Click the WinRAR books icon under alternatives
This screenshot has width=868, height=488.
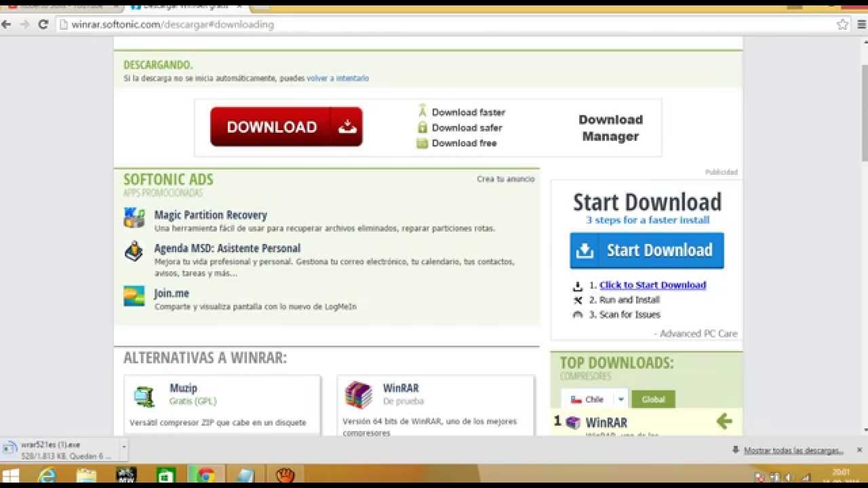coord(358,395)
